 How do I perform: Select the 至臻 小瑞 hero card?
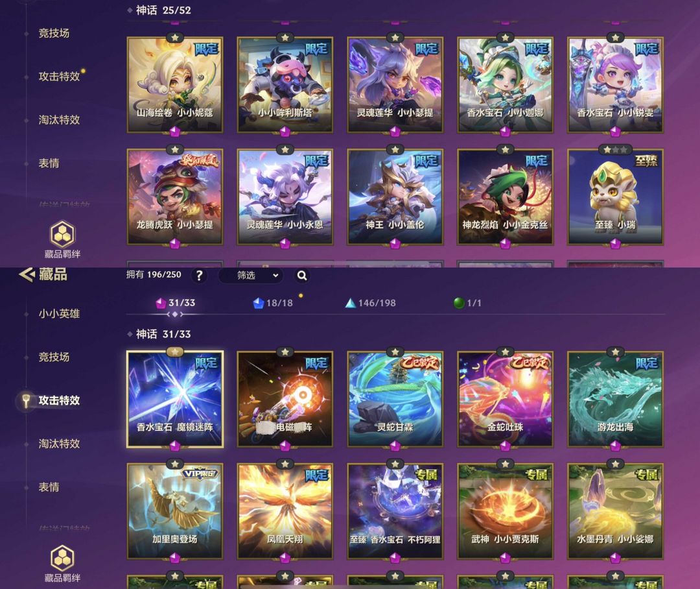tap(615, 197)
